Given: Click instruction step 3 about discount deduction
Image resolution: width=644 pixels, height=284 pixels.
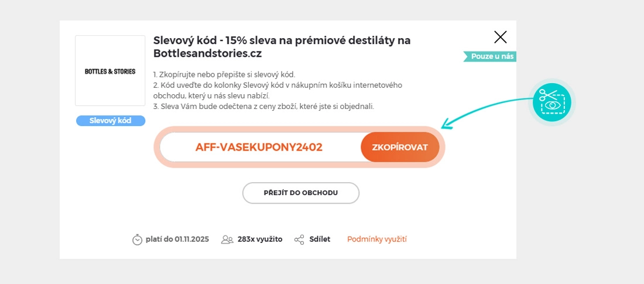Looking at the screenshot, I should click(263, 106).
